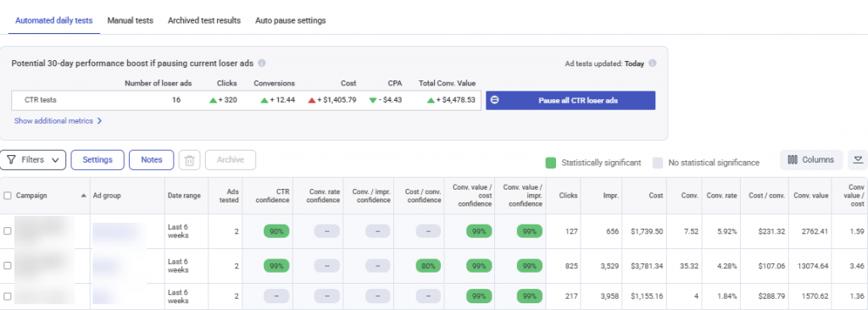Click info icon beside performance boost title
Image resolution: width=868 pixels, height=310 pixels.
tap(262, 64)
